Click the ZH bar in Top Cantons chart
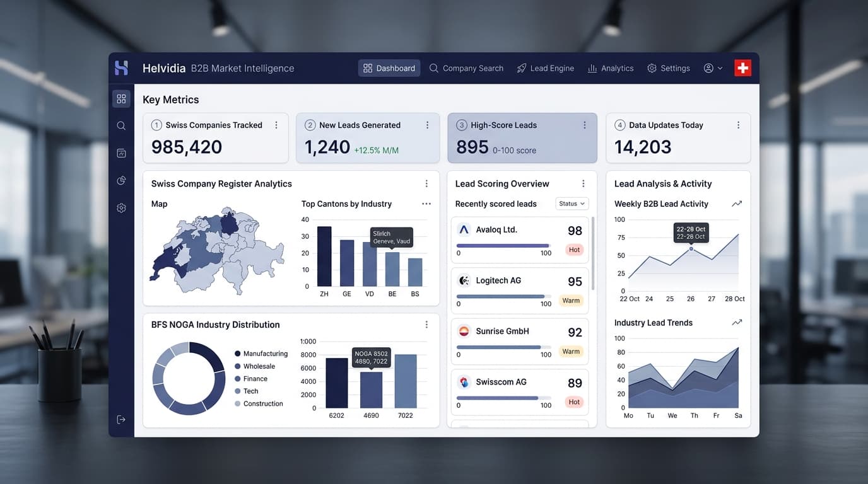The height and width of the screenshot is (484, 868). click(x=324, y=256)
